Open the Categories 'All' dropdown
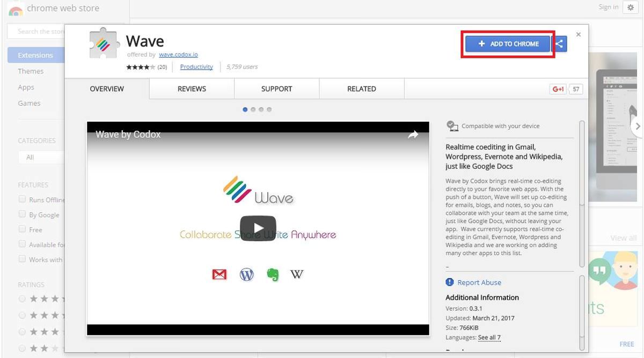 pos(41,158)
